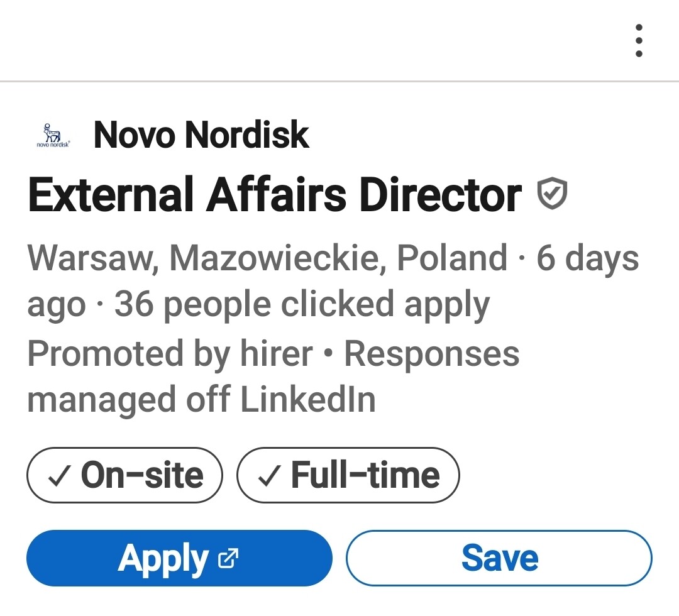The width and height of the screenshot is (679, 616).
Task: Click the "6 days" posting age text
Action: coord(587,258)
